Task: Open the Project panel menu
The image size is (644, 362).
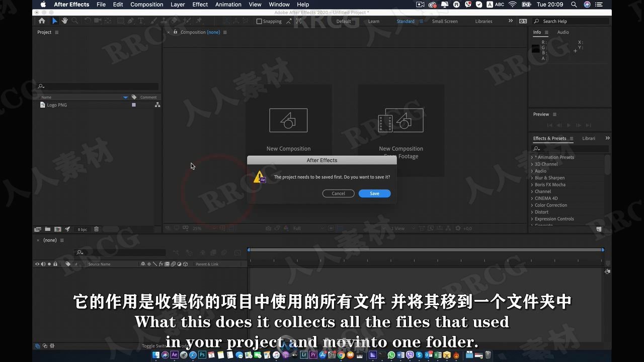Action: [x=57, y=32]
